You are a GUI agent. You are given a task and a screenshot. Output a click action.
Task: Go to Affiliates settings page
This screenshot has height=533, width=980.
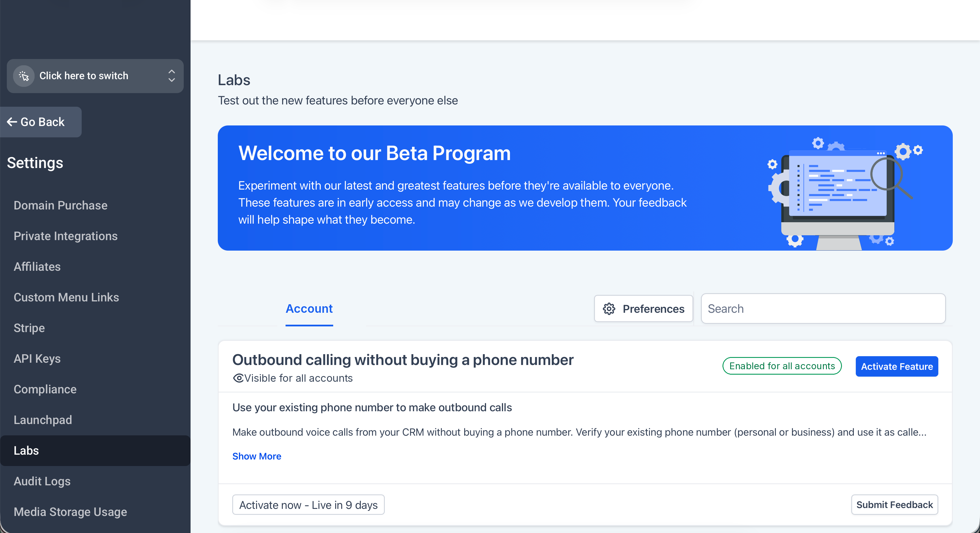pyautogui.click(x=37, y=266)
